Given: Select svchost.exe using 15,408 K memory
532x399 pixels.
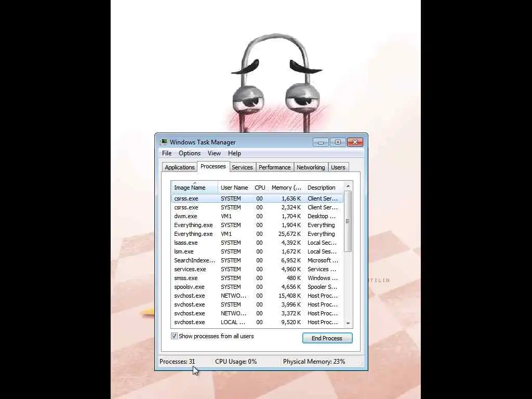Looking at the screenshot, I should pyautogui.click(x=257, y=296).
